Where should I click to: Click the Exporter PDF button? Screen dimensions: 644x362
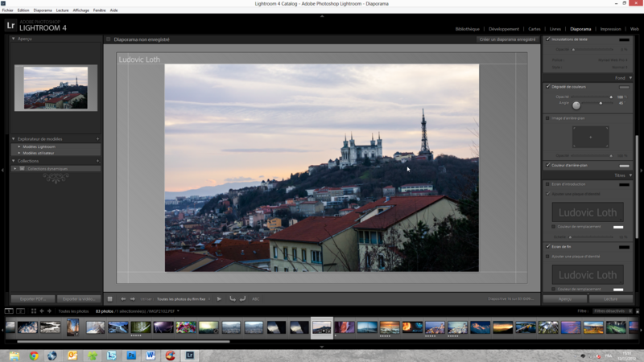(33, 298)
